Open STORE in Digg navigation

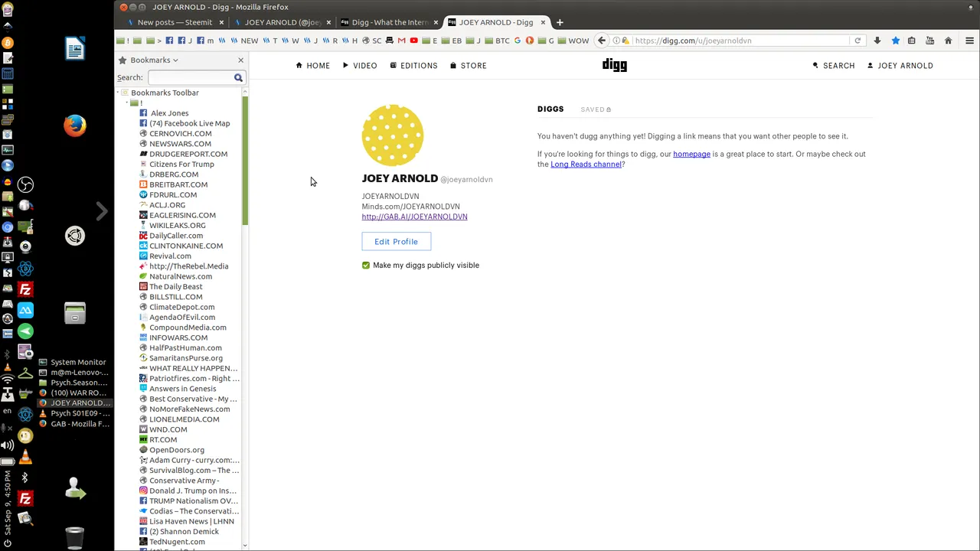pos(469,66)
